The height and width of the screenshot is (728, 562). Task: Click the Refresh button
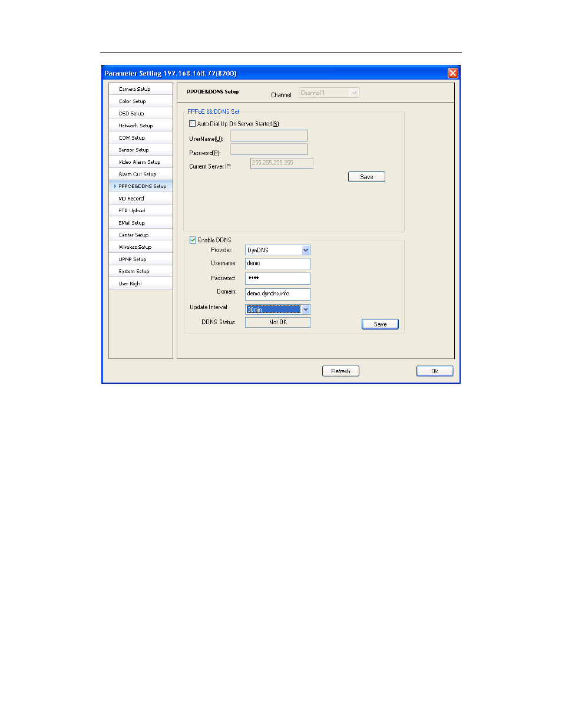[340, 371]
